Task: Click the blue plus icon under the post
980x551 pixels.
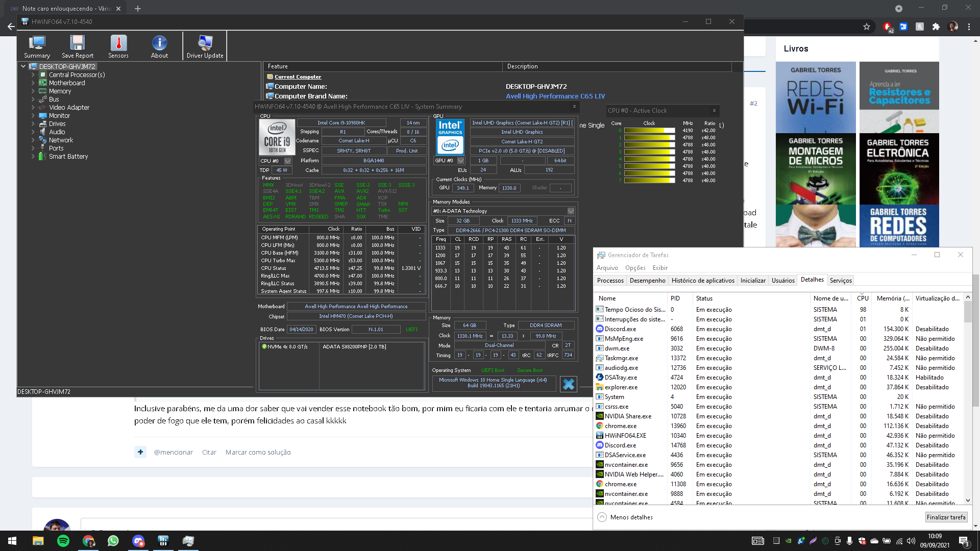Action: tap(140, 452)
